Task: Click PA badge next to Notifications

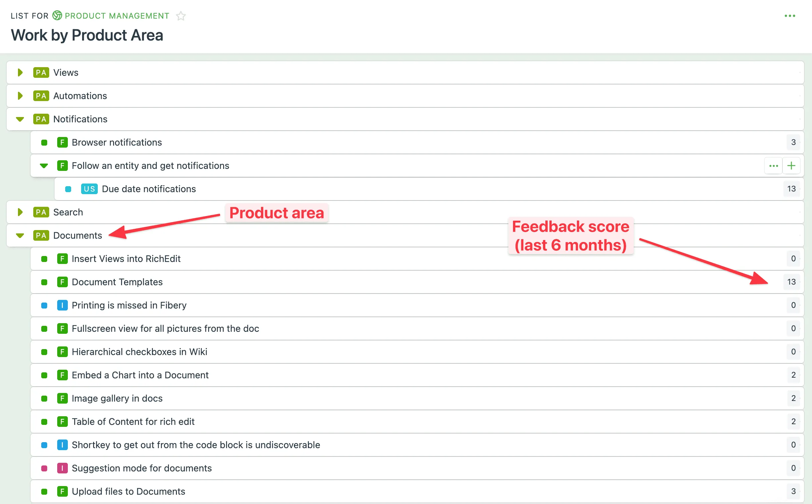Action: coord(41,119)
